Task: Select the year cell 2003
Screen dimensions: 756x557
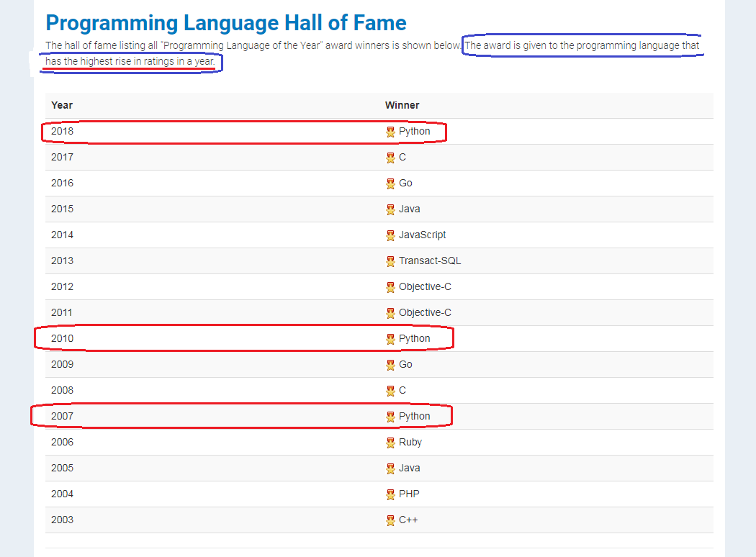Action: [62, 520]
